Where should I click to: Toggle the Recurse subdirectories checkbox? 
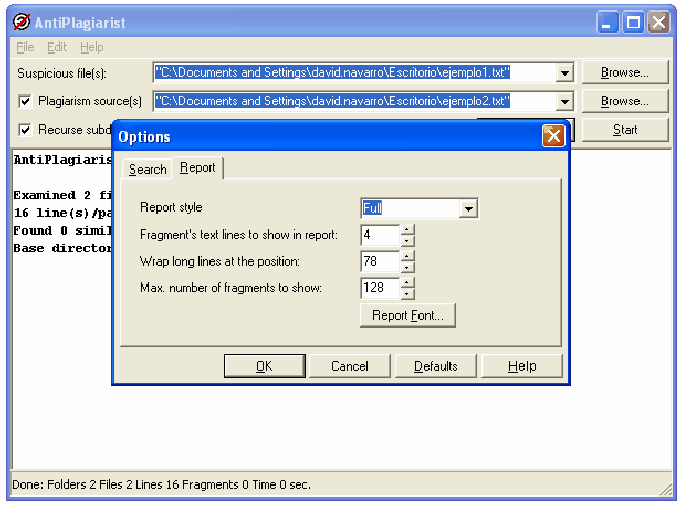(x=25, y=130)
